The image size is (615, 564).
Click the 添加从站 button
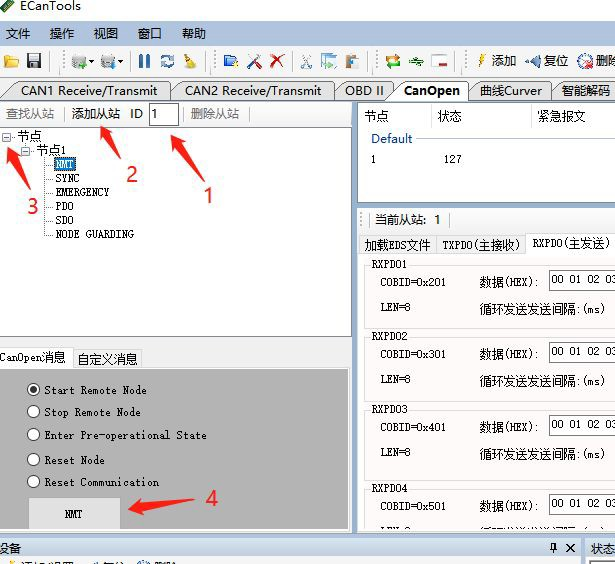click(x=96, y=114)
